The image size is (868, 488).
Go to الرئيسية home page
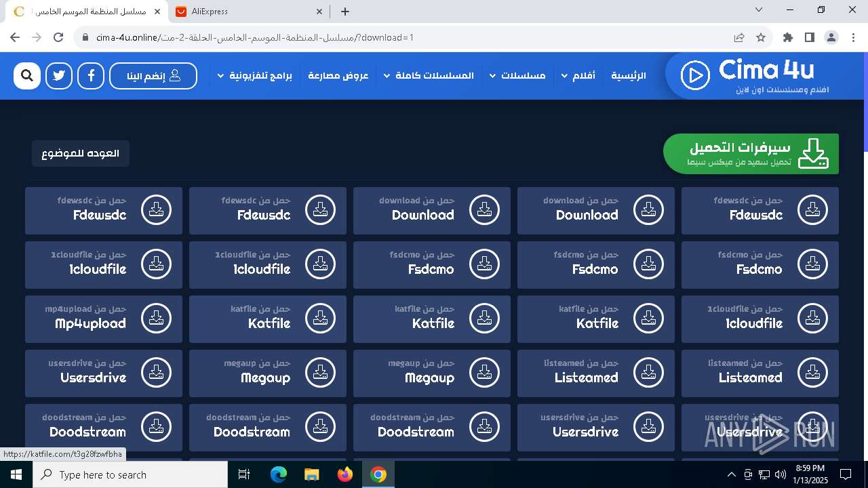(x=629, y=76)
